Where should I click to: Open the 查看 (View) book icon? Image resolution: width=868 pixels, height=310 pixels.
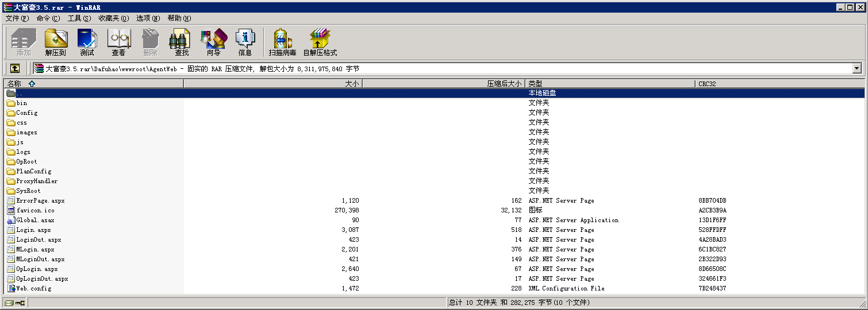click(118, 42)
